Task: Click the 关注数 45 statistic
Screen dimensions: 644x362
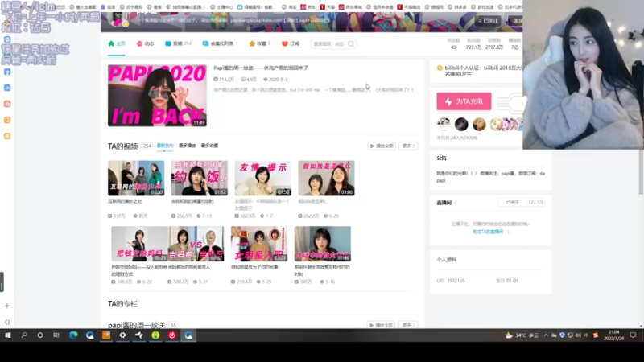Action: point(453,44)
